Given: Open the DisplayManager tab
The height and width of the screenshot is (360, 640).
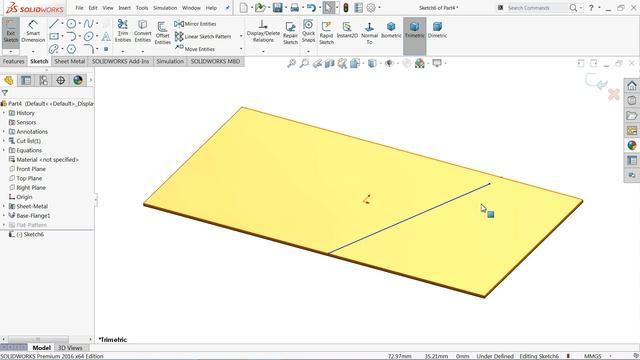Looking at the screenshot, I should (78, 80).
